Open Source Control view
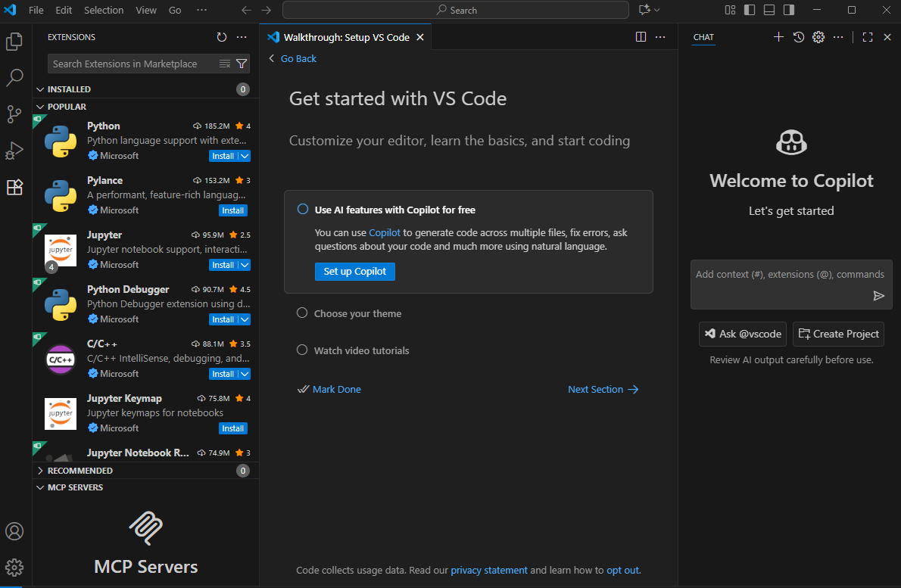 (14, 114)
